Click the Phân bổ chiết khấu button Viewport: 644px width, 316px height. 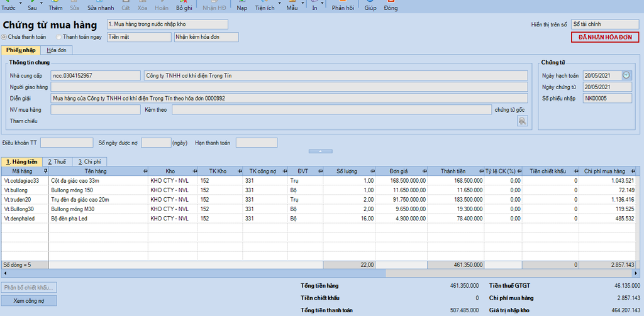(x=29, y=287)
